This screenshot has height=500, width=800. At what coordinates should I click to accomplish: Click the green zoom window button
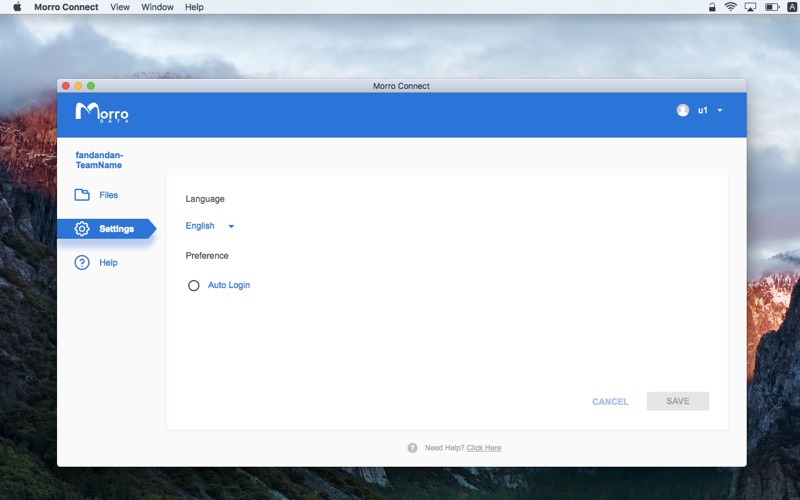pyautogui.click(x=91, y=86)
